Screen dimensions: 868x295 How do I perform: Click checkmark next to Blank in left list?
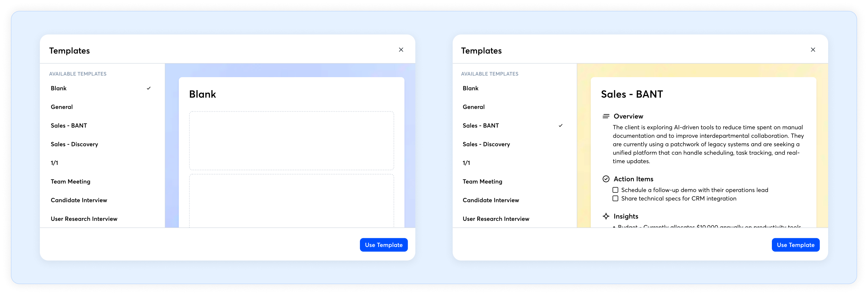click(149, 88)
